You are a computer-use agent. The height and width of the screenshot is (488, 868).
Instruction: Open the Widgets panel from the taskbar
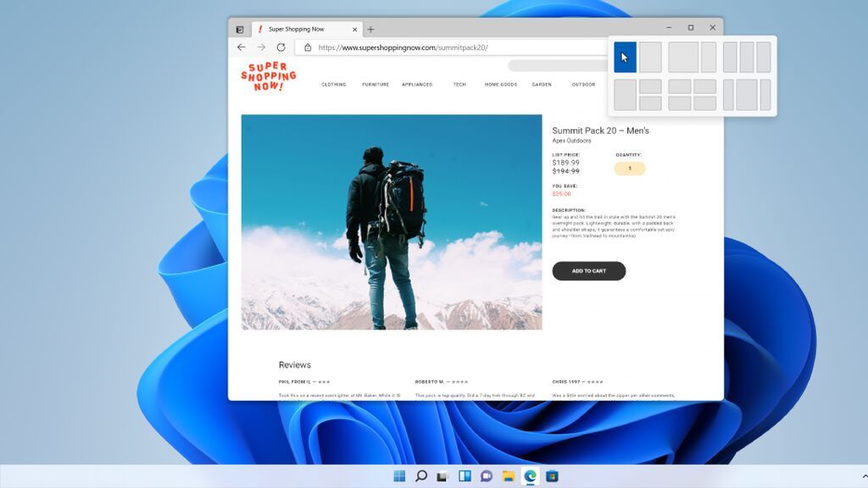pos(465,476)
